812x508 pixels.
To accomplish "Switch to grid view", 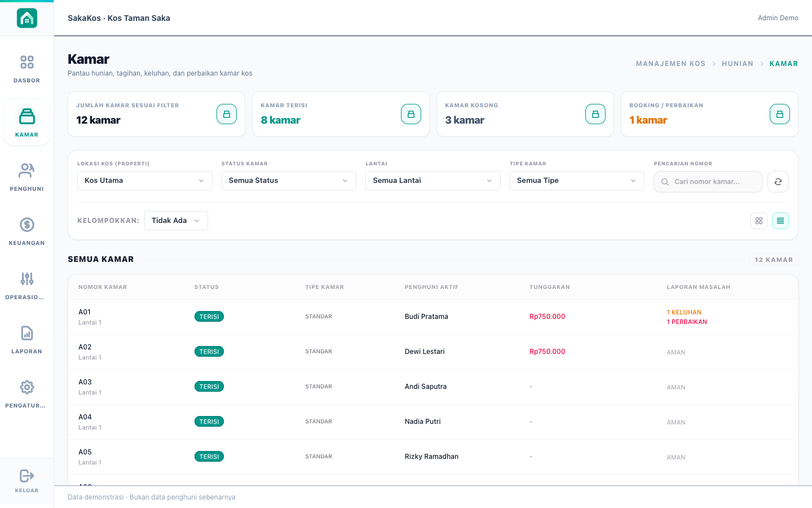I will click(x=759, y=221).
